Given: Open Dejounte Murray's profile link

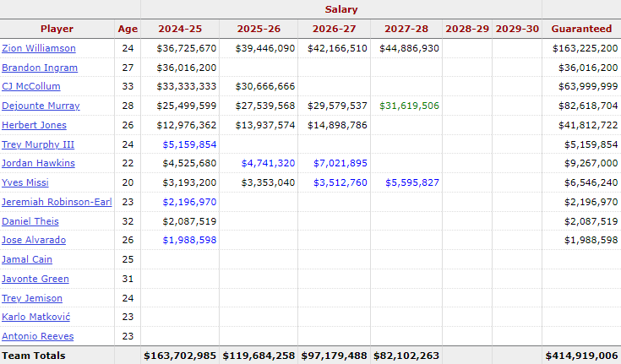Looking at the screenshot, I should 41,106.
